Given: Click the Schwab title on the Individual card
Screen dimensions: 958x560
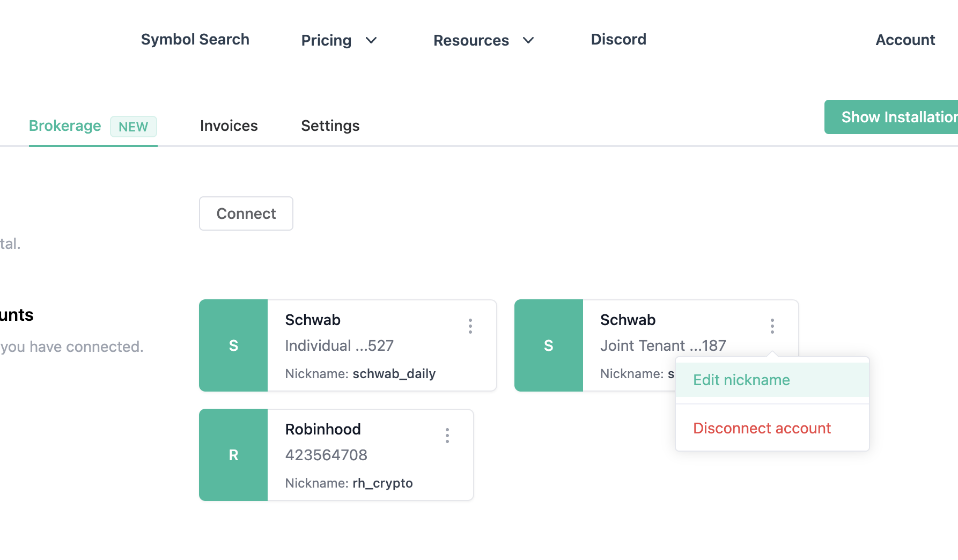Looking at the screenshot, I should coord(313,320).
